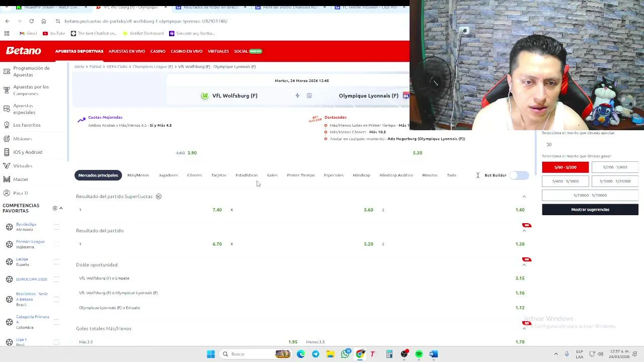Open Programación de Apuestas sidebar icon
The image size is (644, 362).
pos(7,71)
